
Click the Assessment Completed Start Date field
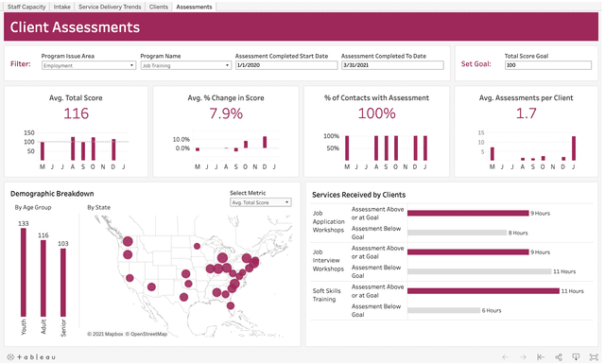point(286,65)
